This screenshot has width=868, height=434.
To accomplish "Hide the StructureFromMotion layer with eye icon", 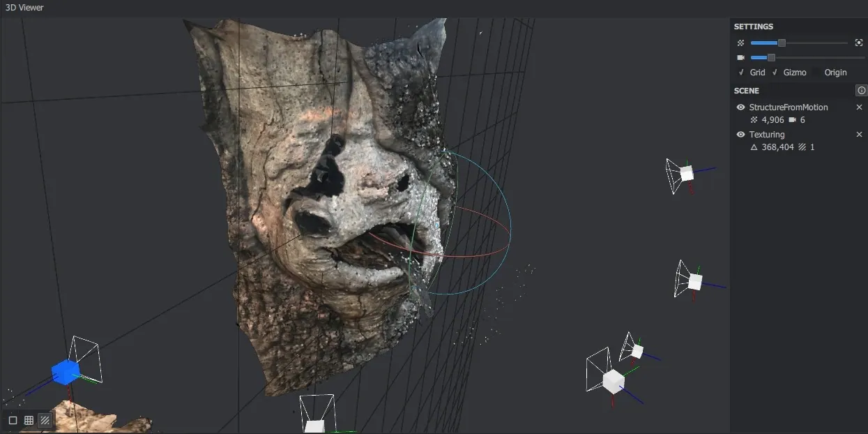I will tap(740, 107).
